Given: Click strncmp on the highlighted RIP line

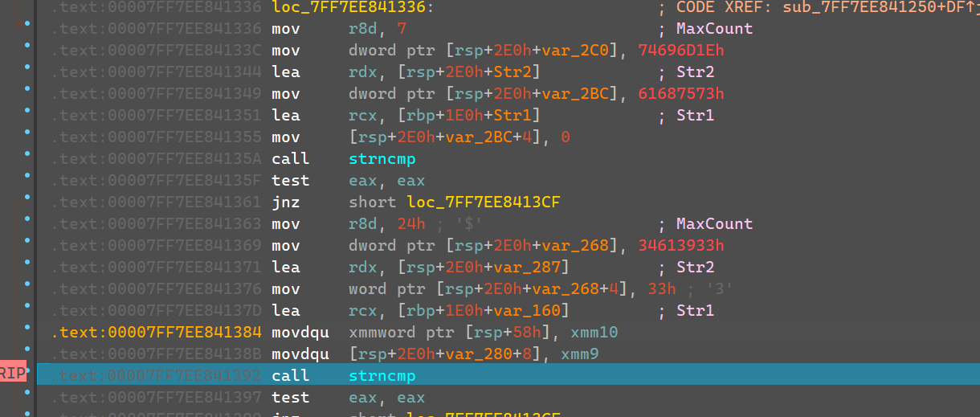Looking at the screenshot, I should click(x=382, y=375).
